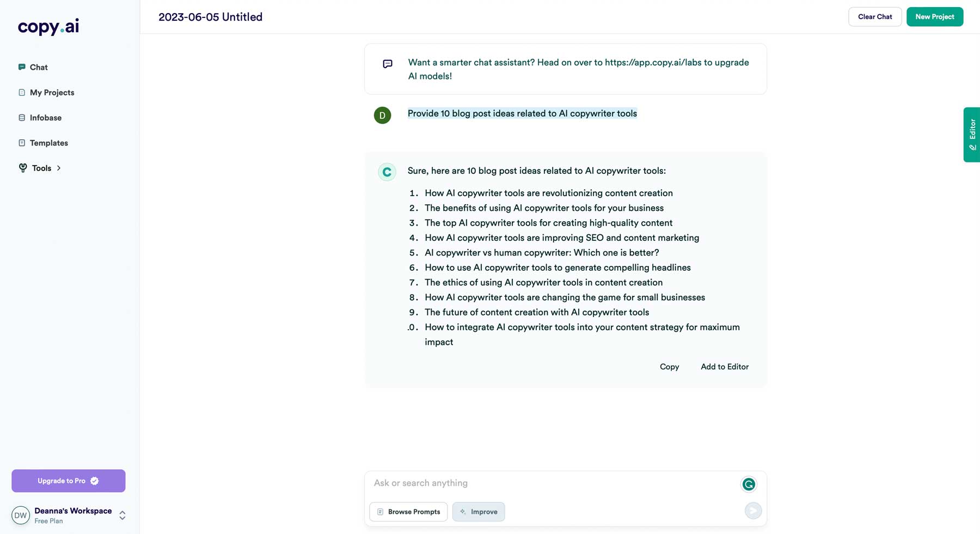Viewport: 980px width, 534px height.
Task: Select the Chat speech bubble icon in sidebar
Action: [22, 67]
